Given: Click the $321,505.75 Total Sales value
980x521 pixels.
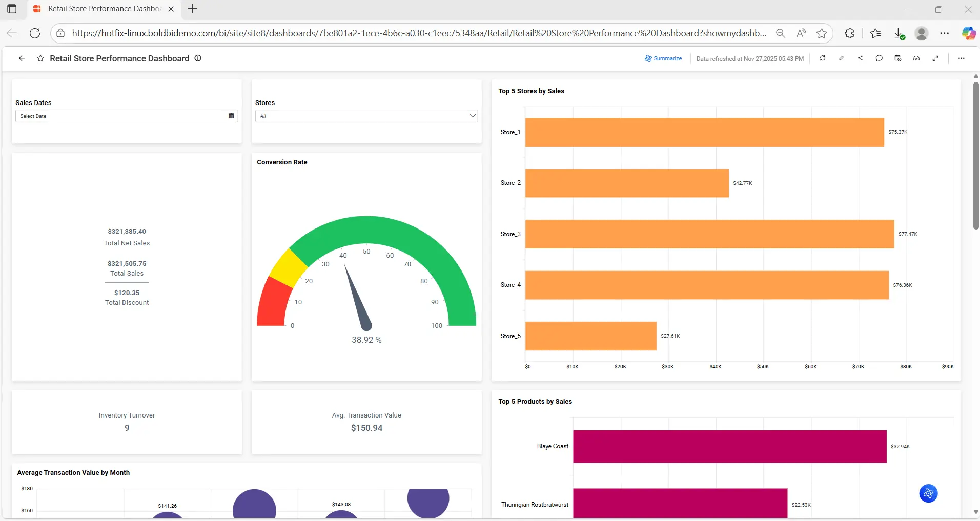Looking at the screenshot, I should (127, 264).
